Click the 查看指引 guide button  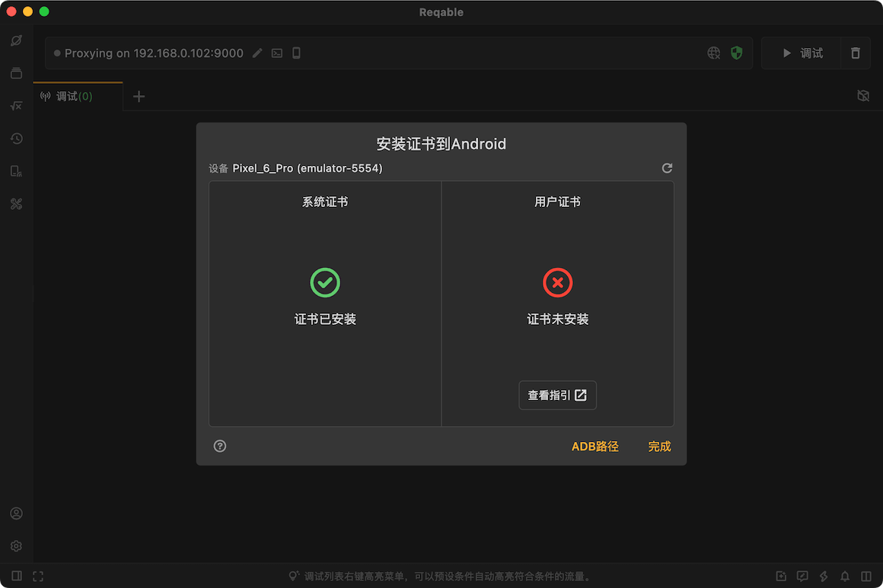[x=557, y=396]
